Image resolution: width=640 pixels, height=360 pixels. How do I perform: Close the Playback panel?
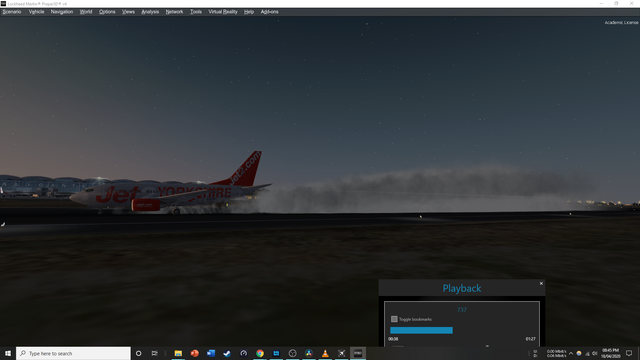[x=541, y=283]
